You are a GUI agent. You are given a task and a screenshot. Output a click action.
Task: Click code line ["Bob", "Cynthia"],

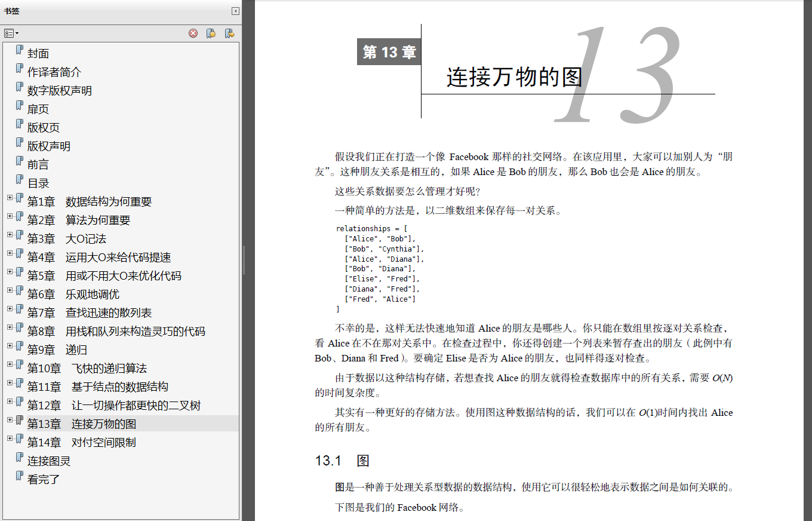coord(385,249)
